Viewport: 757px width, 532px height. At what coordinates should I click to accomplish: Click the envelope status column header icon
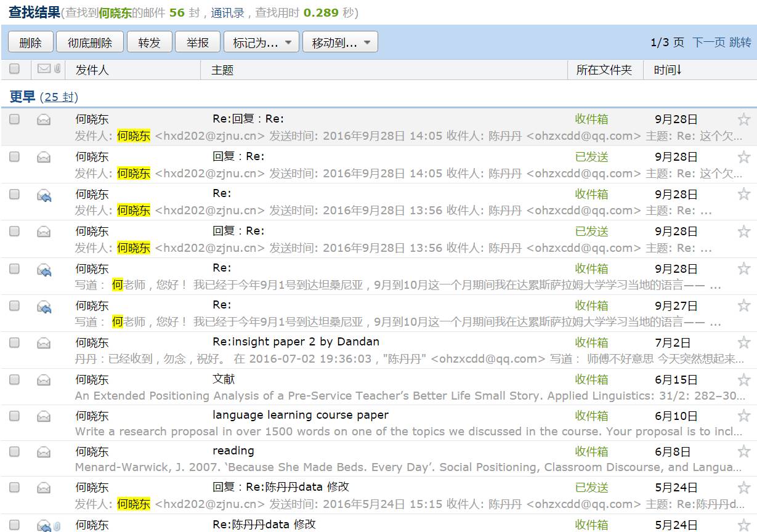(x=44, y=69)
